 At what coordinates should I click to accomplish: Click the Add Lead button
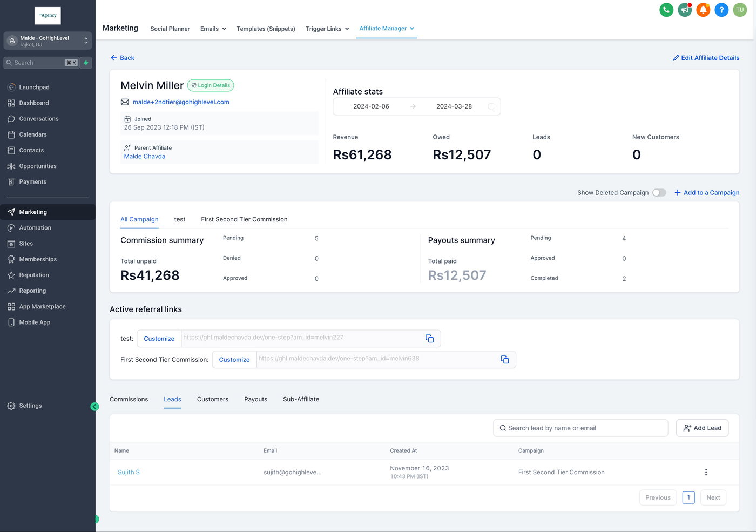tap(702, 428)
